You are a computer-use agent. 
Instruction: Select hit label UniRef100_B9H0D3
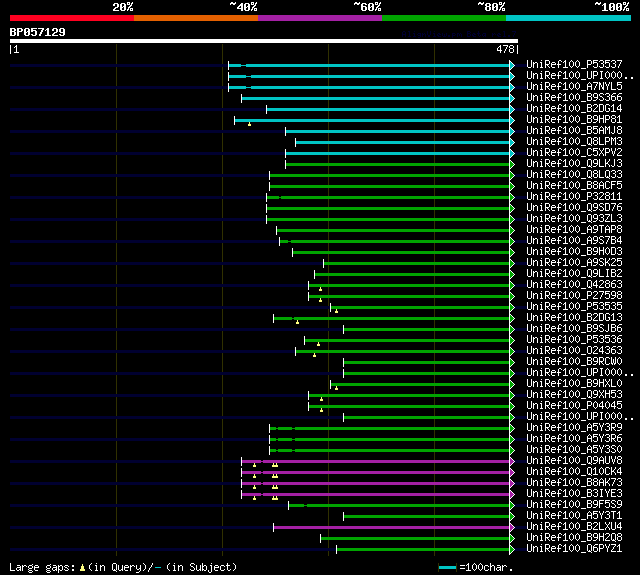coord(574,252)
